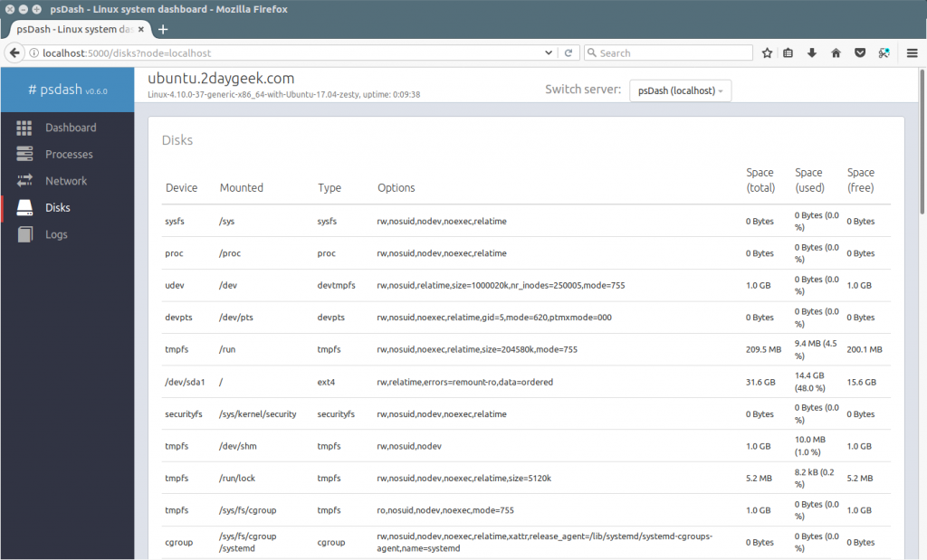Open the Downloads panel arrow icon
Image resolution: width=927 pixels, height=560 pixels.
click(812, 52)
